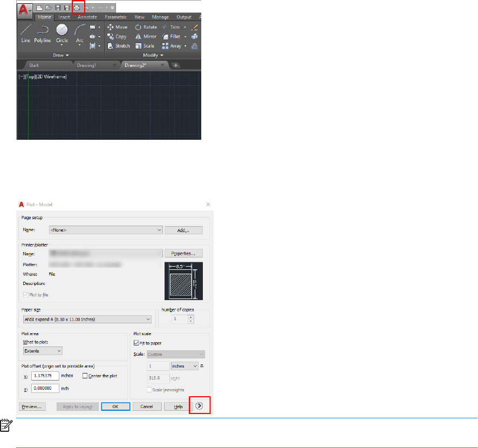This screenshot has height=448, width=478.
Task: Click the Plot printer icon
Action: (x=77, y=8)
